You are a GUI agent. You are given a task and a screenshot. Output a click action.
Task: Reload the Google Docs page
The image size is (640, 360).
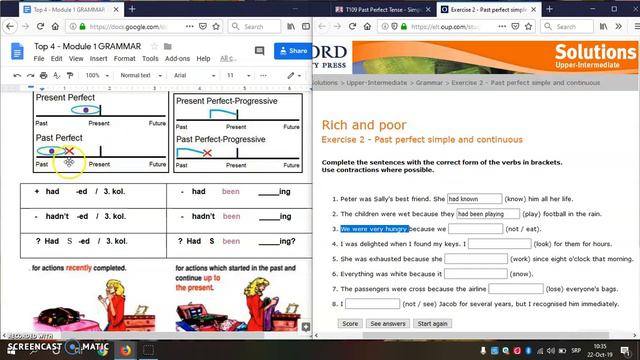[x=40, y=27]
